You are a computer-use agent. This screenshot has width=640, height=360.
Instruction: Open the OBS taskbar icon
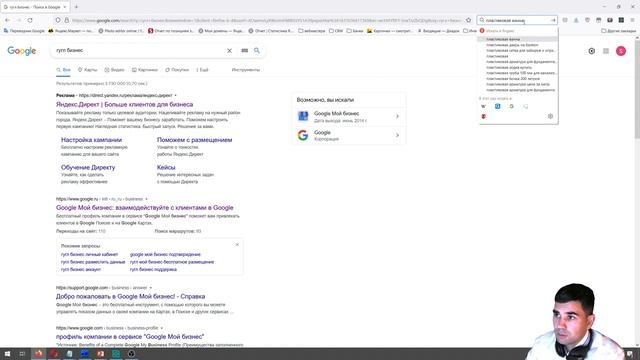131,354
